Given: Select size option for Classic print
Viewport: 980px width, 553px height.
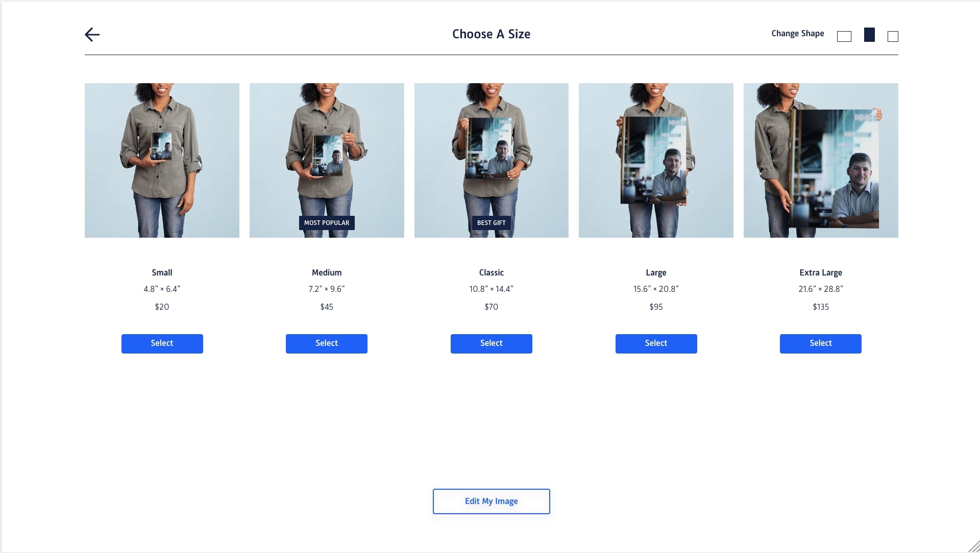Looking at the screenshot, I should point(491,342).
